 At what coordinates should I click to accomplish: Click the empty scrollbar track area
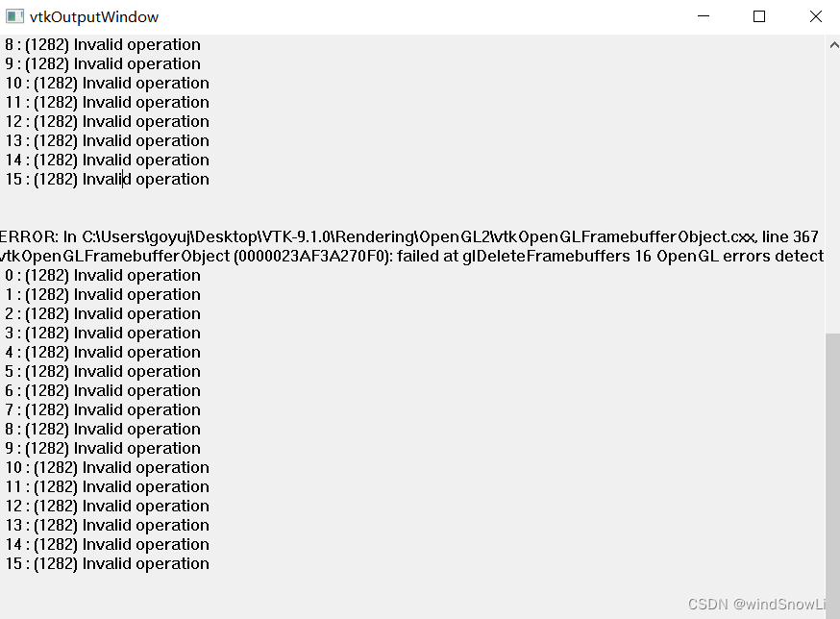832,192
